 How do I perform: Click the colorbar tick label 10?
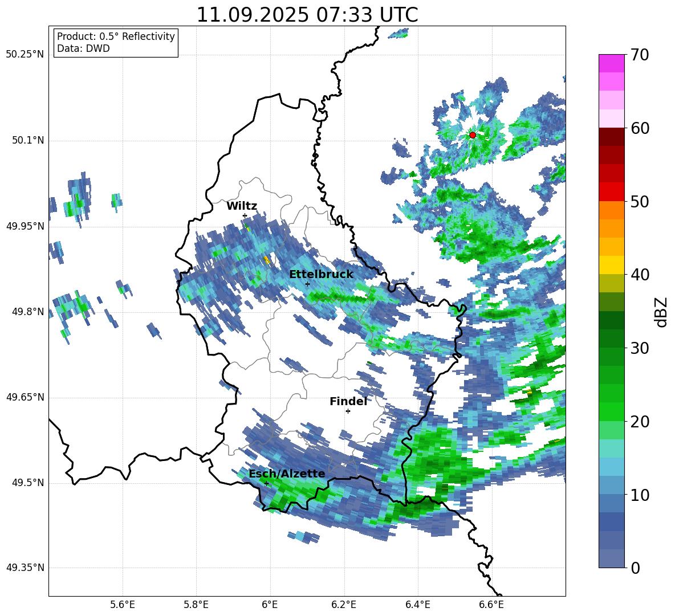(639, 495)
